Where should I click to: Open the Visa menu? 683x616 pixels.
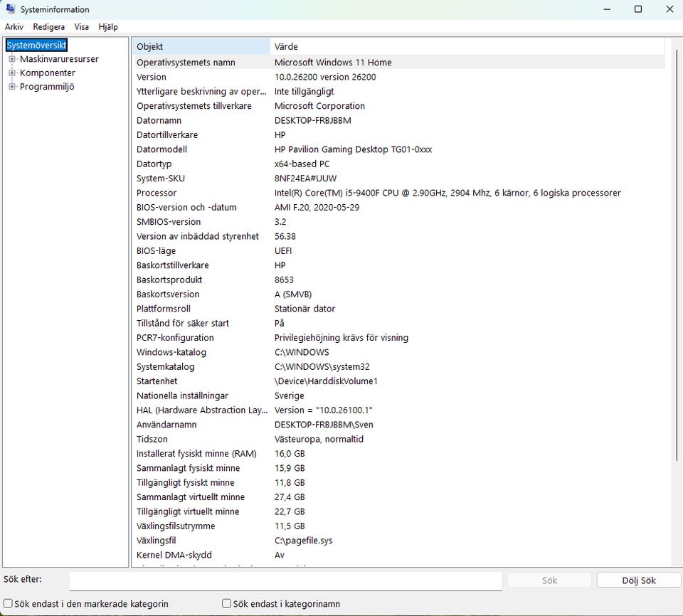pyautogui.click(x=82, y=27)
